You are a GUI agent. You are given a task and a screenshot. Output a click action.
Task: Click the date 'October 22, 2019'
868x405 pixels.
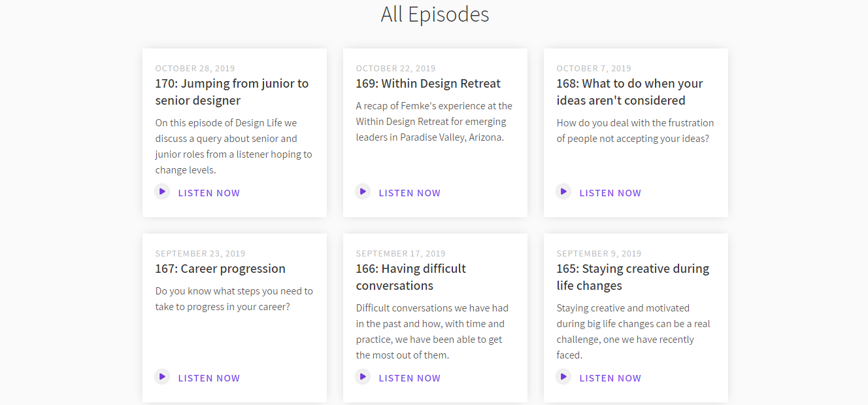(x=395, y=68)
